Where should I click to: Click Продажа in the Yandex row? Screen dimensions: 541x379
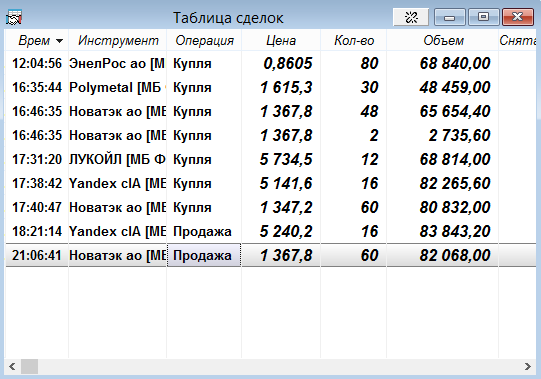(x=202, y=232)
